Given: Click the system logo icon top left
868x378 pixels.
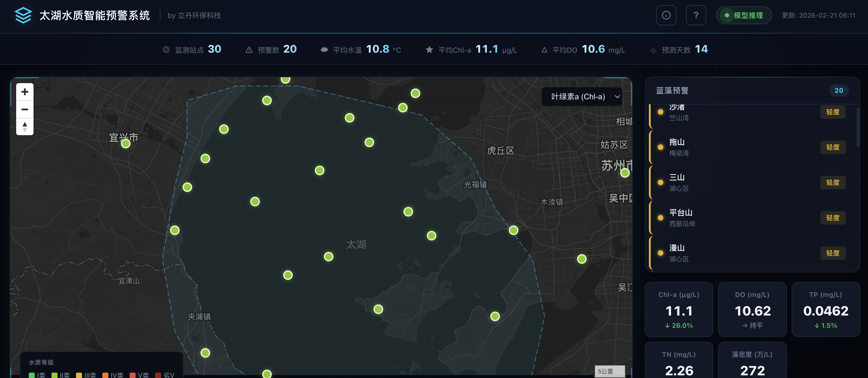Looking at the screenshot, I should pos(23,15).
